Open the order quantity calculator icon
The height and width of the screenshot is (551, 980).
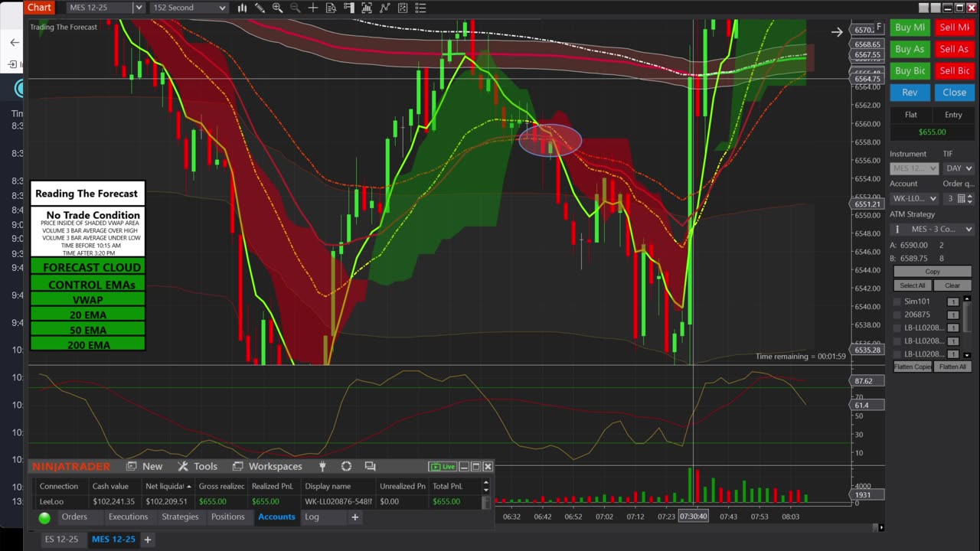click(x=962, y=198)
